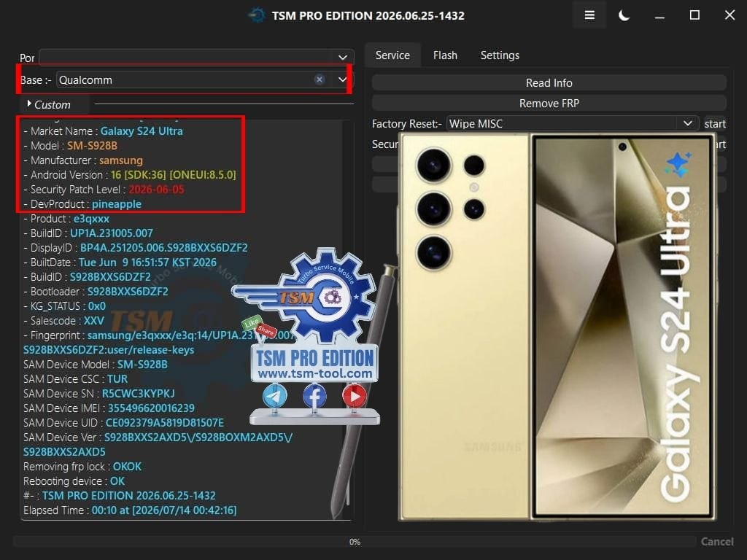The image size is (747, 560).
Task: Click Elapsed Time '00:10 at [2026/07/14 00:42:16]'
Action: pyautogui.click(x=164, y=510)
